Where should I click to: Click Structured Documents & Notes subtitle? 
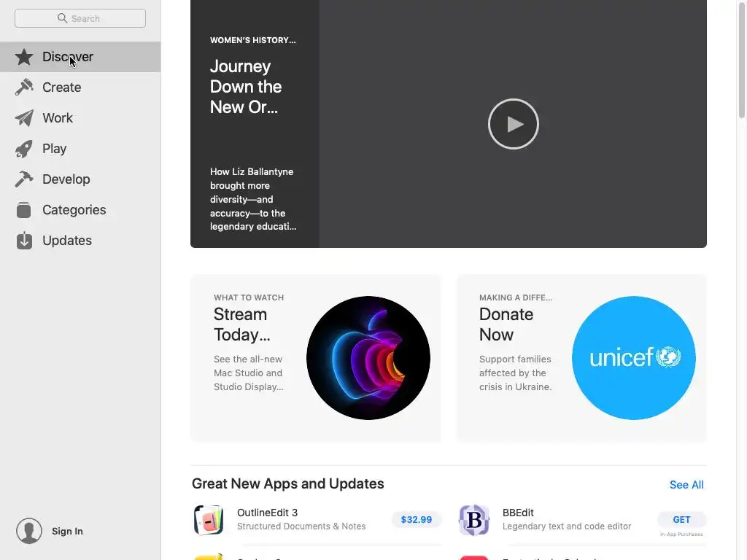301,526
